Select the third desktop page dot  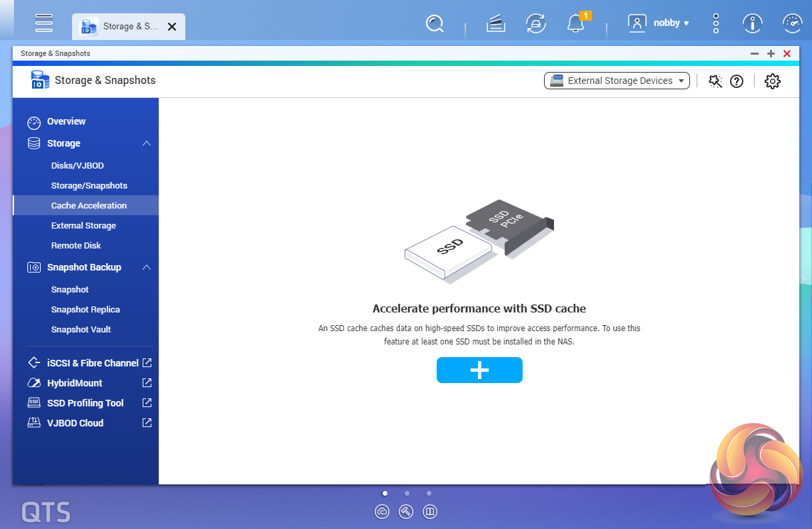[x=429, y=494]
